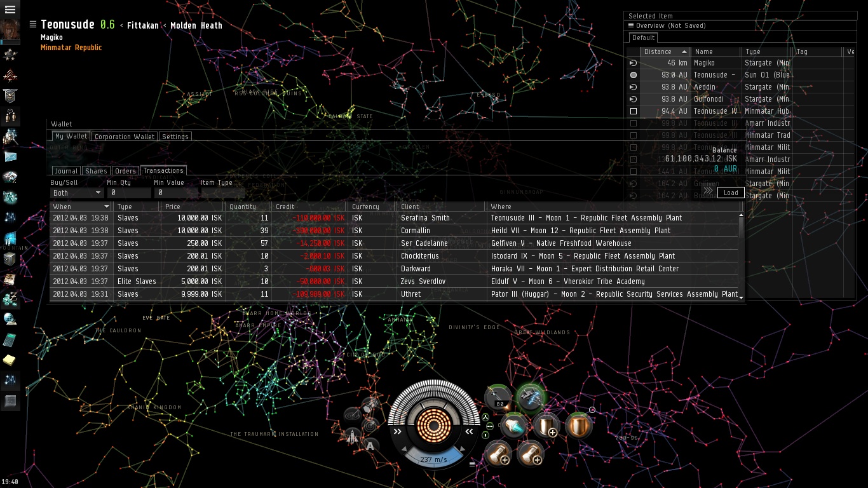This screenshot has height=488, width=868.
Task: Toggle the three-pronged small HUD button
Action: [486, 417]
